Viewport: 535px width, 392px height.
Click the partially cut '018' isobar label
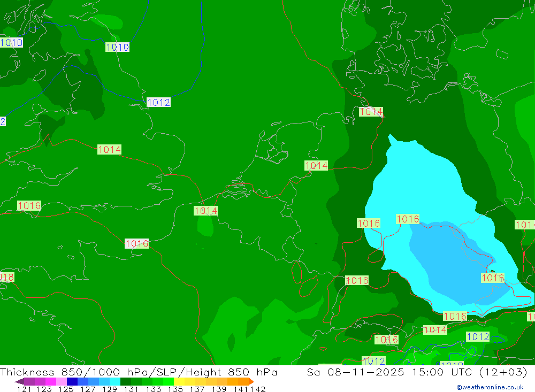pyautogui.click(x=7, y=277)
